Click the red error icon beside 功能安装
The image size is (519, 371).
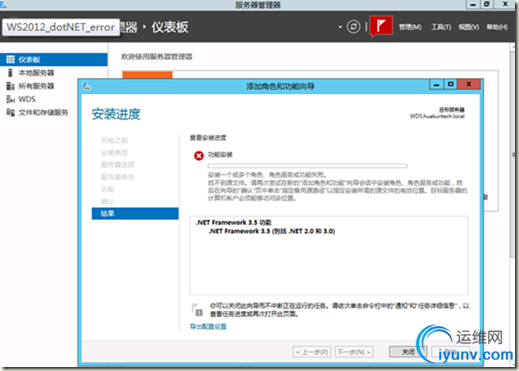click(199, 155)
